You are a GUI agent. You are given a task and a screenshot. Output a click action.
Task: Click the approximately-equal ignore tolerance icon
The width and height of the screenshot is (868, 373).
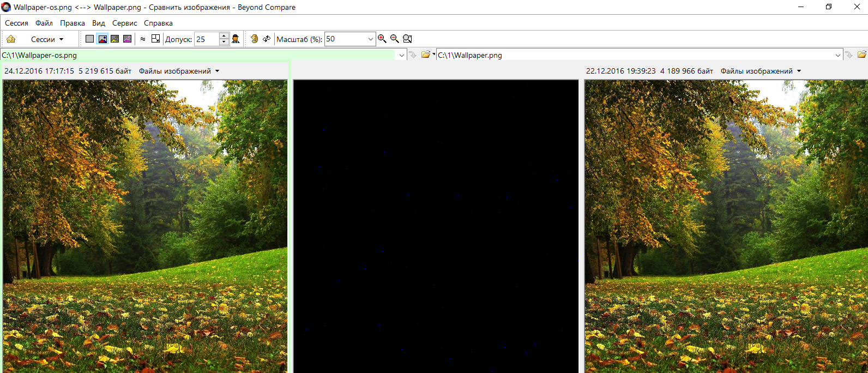(x=143, y=39)
